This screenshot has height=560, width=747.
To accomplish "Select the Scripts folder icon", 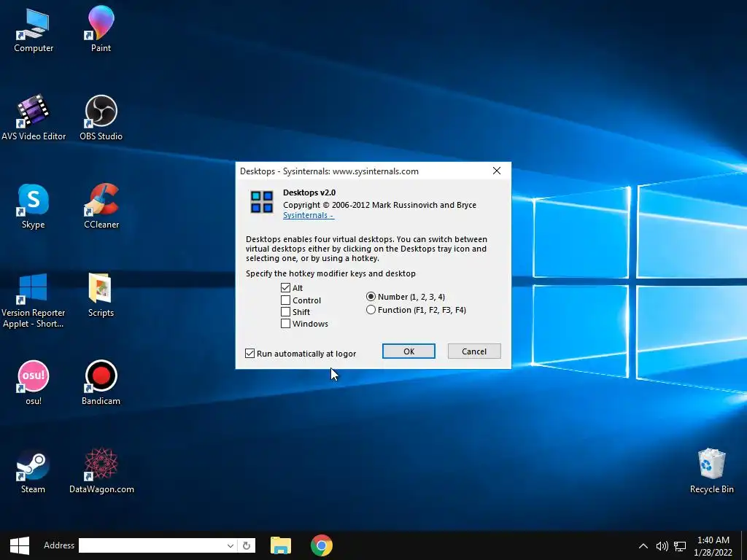I will pyautogui.click(x=101, y=295).
